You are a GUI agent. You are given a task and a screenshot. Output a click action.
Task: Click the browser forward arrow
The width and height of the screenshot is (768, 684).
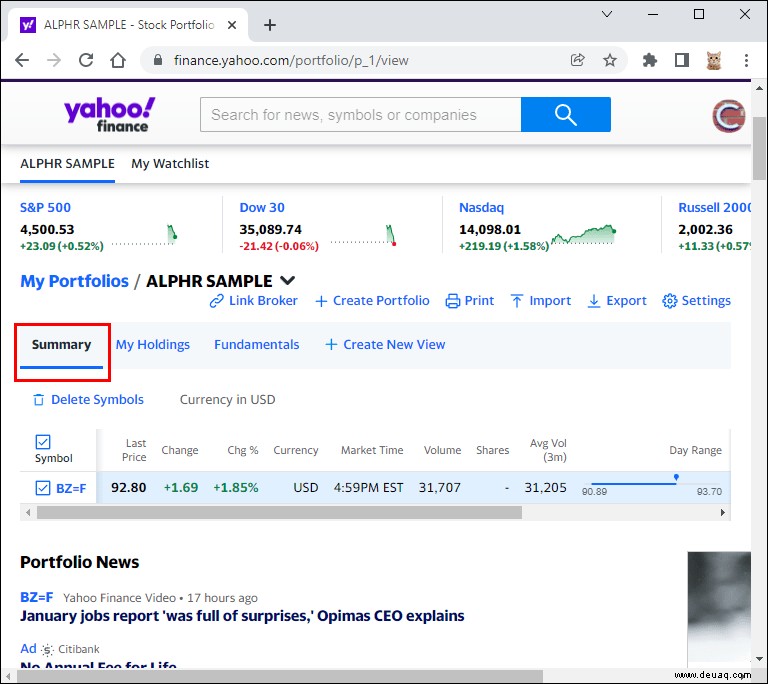pos(54,60)
